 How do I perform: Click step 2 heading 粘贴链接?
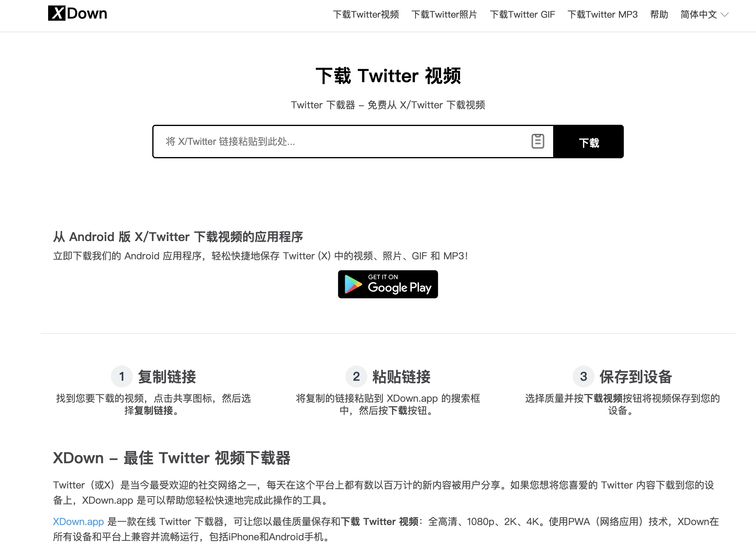[x=401, y=377]
